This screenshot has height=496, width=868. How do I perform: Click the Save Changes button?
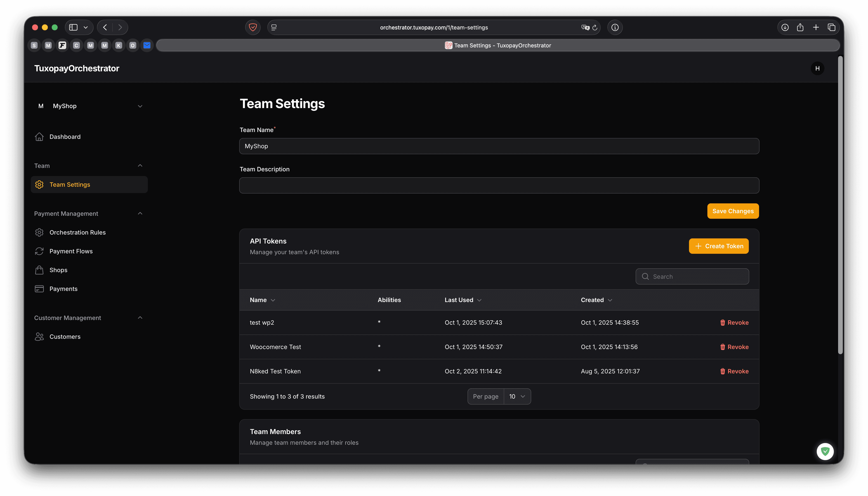[733, 211]
